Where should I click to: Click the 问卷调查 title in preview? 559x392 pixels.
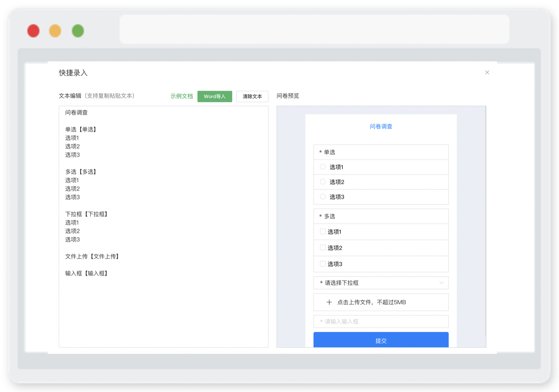pyautogui.click(x=381, y=126)
